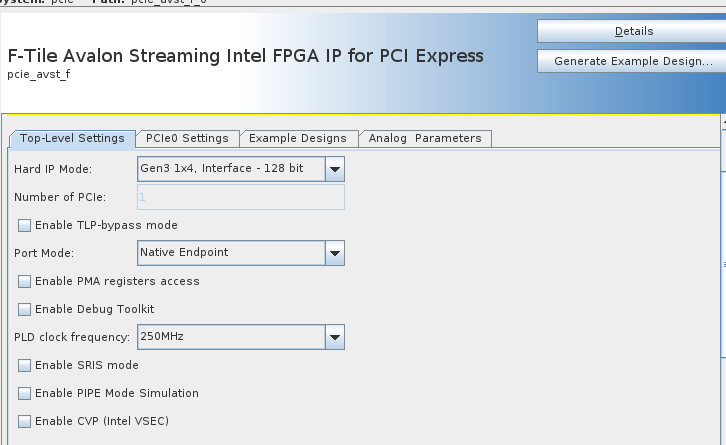Enable TLP-bypass mode checkbox
Viewport: 726px width, 445px height.
coord(25,225)
